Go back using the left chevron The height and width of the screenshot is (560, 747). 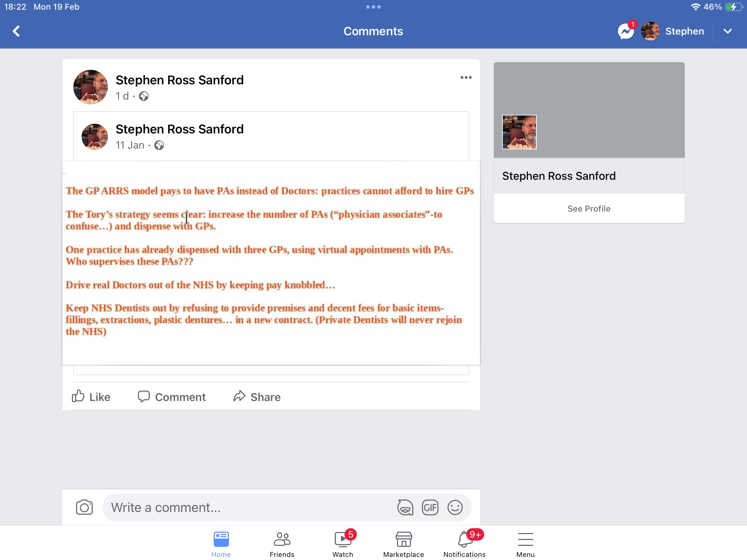coord(16,31)
